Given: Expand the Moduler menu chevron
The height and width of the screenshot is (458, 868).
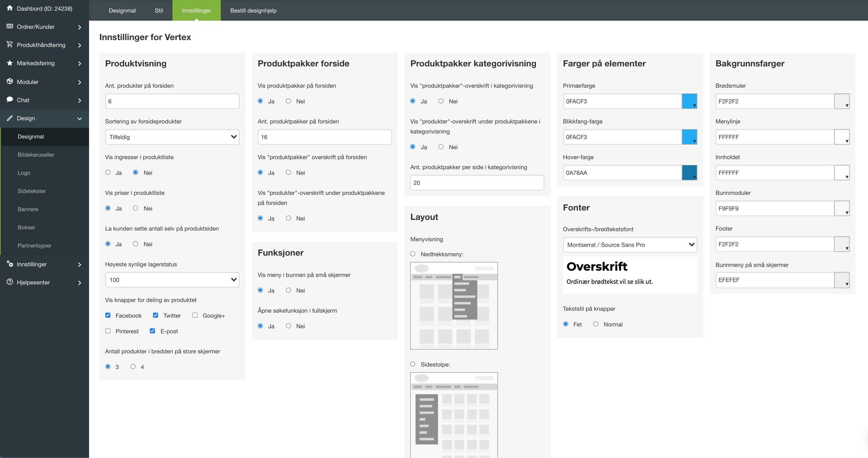Looking at the screenshot, I should pyautogui.click(x=80, y=82).
